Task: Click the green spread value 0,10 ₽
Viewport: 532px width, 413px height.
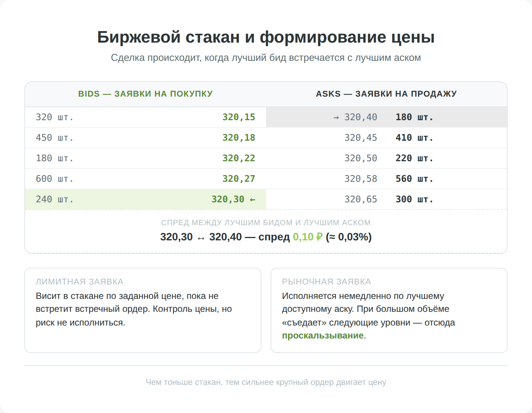Action: (x=307, y=237)
